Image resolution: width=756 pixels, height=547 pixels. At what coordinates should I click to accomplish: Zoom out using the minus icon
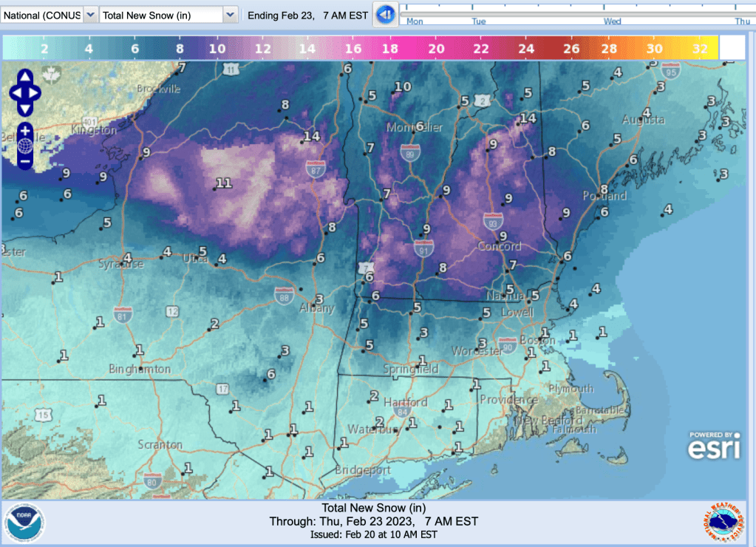(x=25, y=161)
